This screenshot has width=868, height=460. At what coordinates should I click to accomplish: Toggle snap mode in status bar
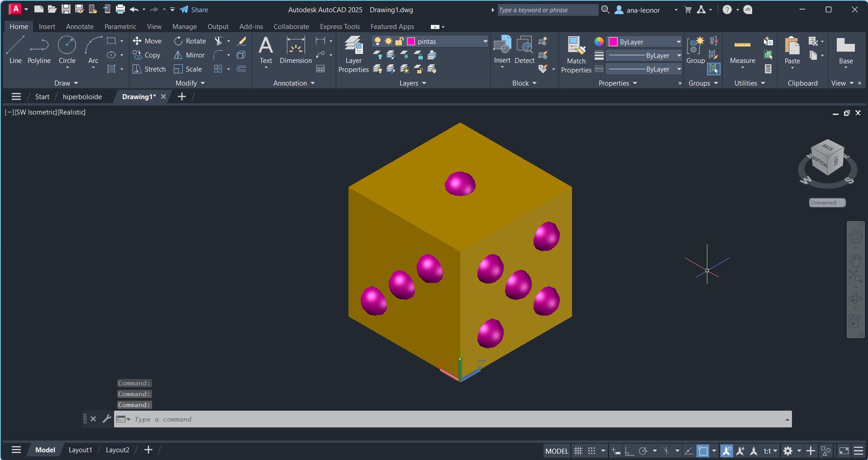pyautogui.click(x=591, y=451)
